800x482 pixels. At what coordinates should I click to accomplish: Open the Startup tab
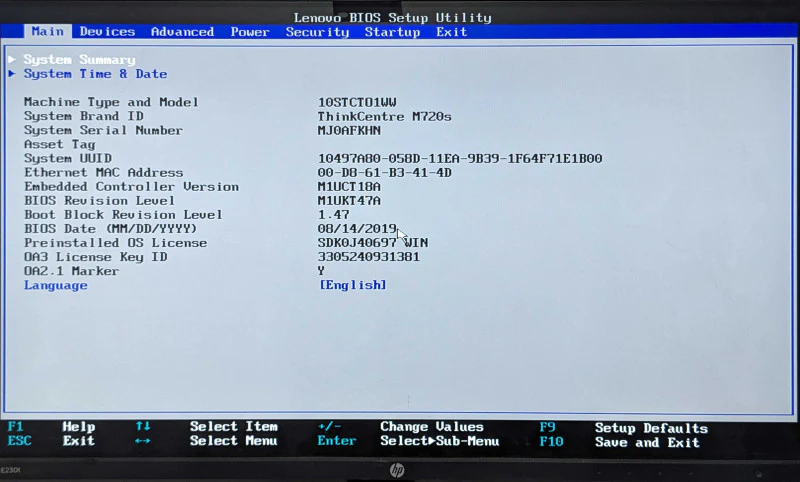(x=392, y=32)
